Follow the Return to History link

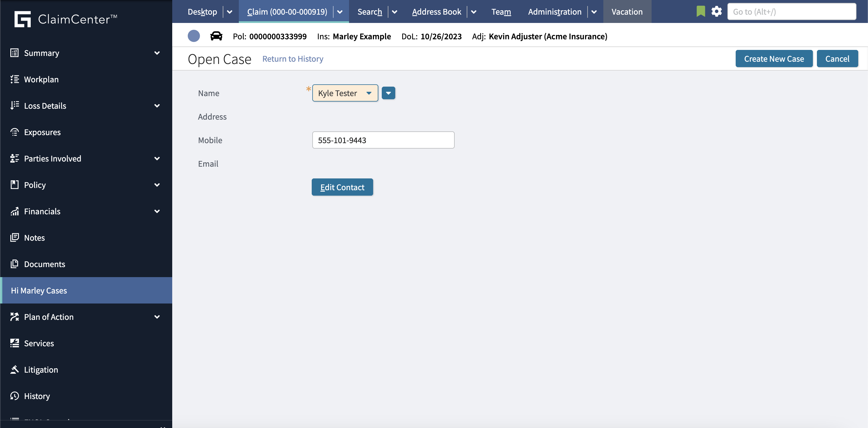click(x=292, y=59)
